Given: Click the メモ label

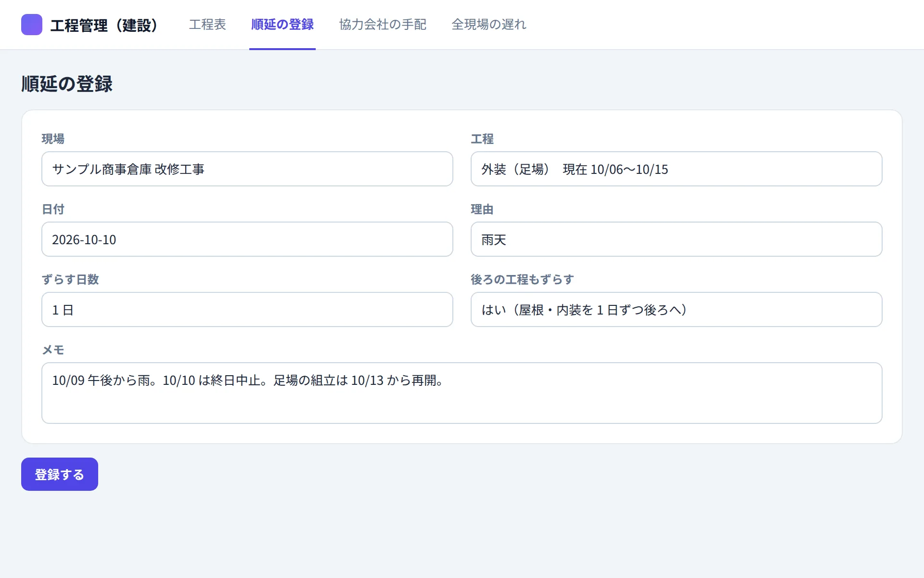Looking at the screenshot, I should [53, 350].
